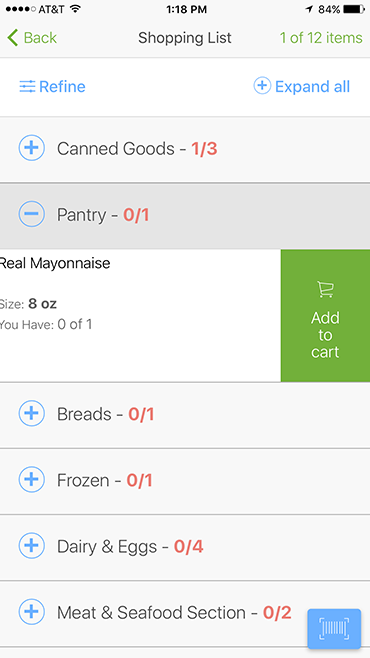Tap the 1 of 12 items counter
This screenshot has height=658, width=370.
[321, 38]
